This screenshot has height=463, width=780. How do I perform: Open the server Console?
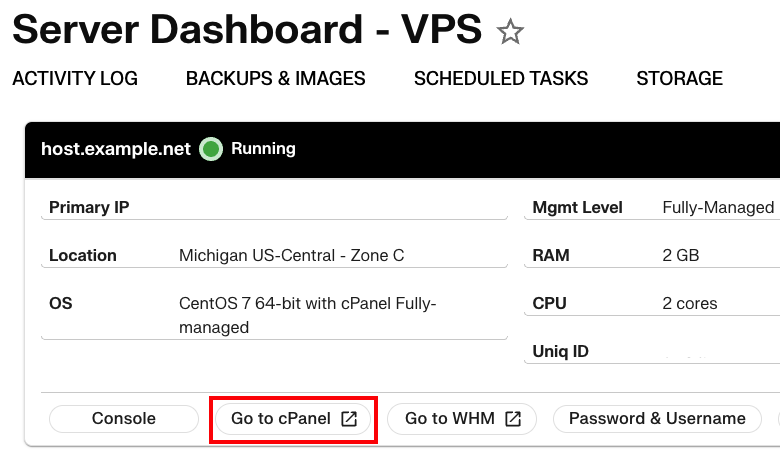tap(124, 419)
